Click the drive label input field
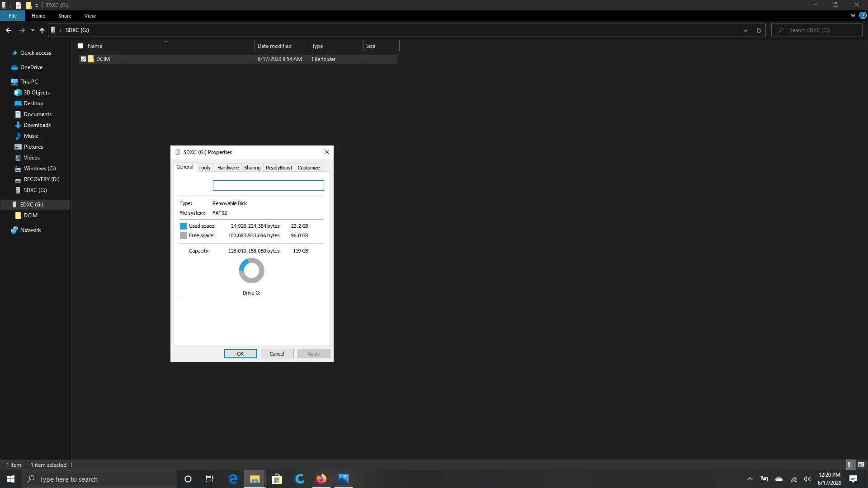 (x=269, y=186)
